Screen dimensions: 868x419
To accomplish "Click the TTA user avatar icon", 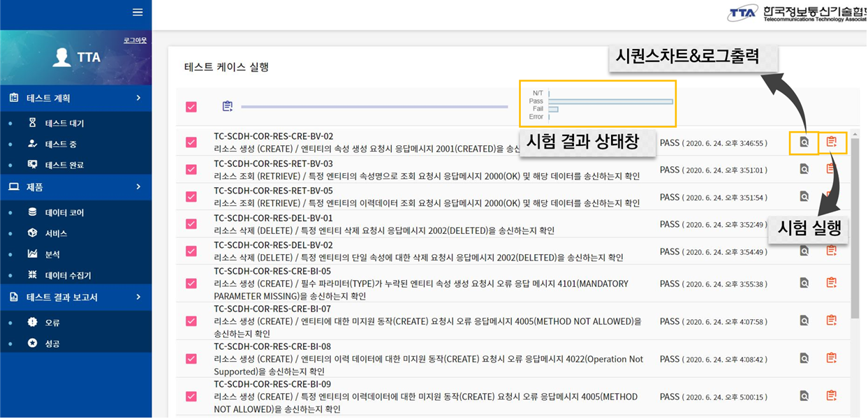I will click(61, 57).
